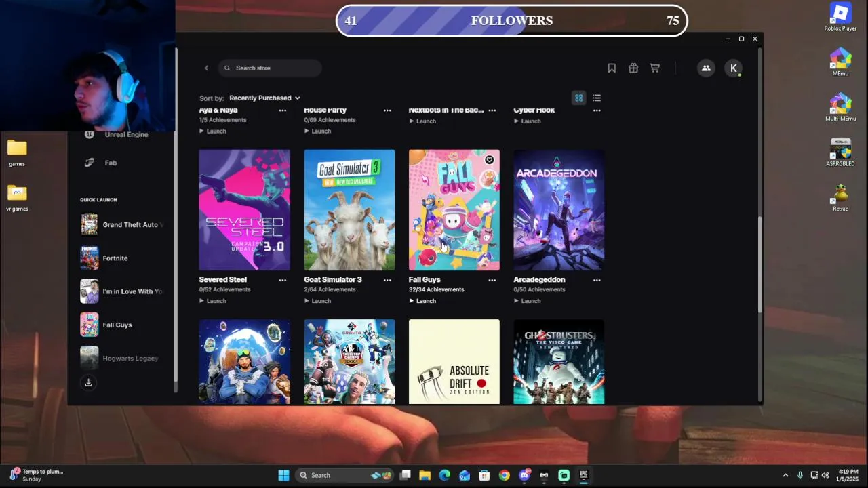Launch Cyber Hook

coord(527,121)
